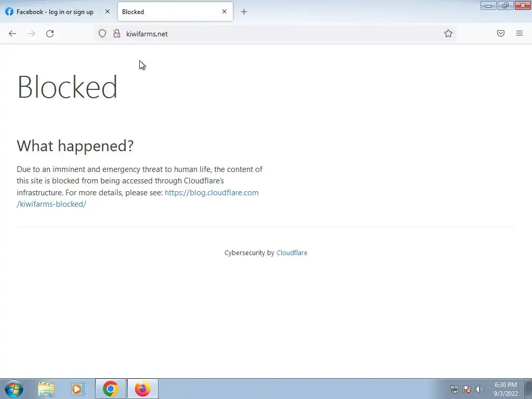The image size is (532, 399).
Task: Open the clock showing 6:30 PM
Action: tap(506, 389)
